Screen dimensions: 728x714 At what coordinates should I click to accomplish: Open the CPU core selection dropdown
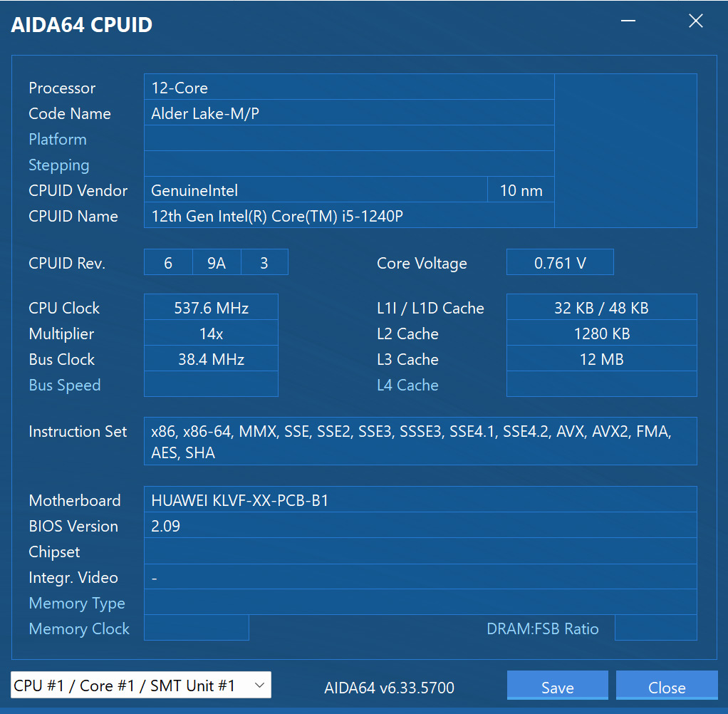click(140, 685)
